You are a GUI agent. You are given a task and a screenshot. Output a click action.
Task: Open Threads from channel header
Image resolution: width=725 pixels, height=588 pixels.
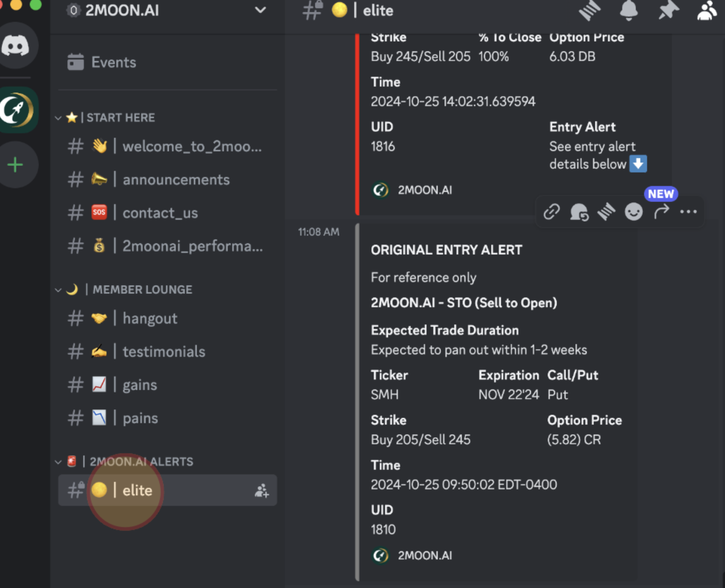tap(590, 11)
